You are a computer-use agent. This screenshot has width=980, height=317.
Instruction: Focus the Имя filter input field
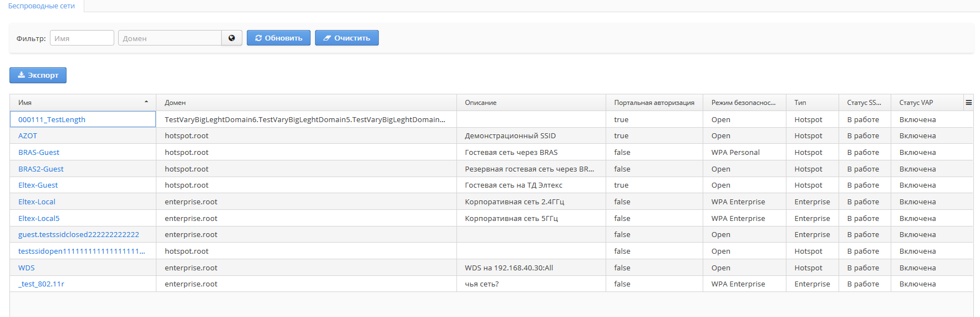82,38
